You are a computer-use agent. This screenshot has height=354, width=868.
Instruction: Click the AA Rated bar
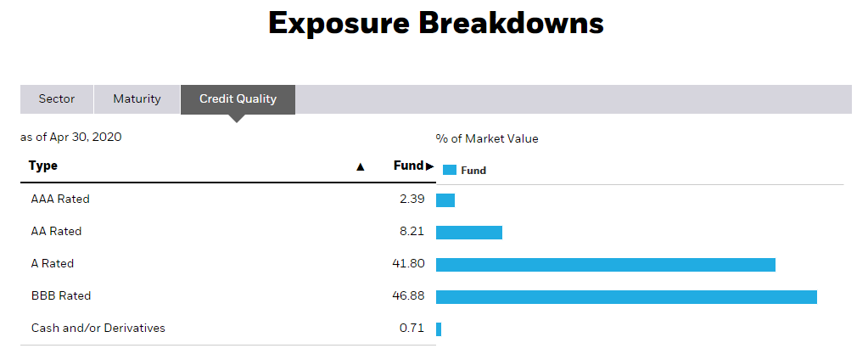tap(469, 232)
